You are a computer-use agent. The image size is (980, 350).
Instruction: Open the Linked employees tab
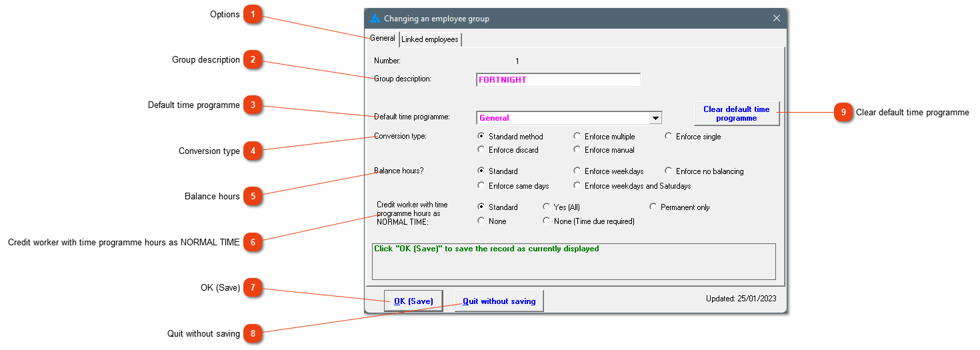tap(430, 39)
